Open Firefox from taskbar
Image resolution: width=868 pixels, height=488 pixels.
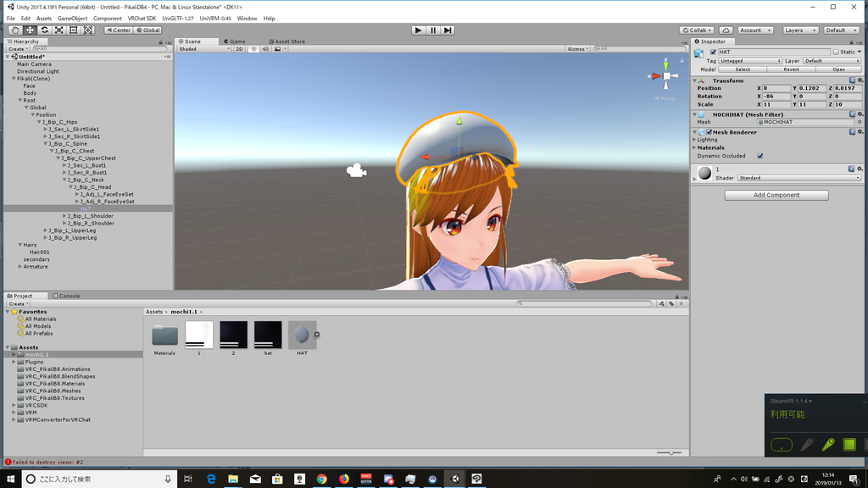point(344,480)
